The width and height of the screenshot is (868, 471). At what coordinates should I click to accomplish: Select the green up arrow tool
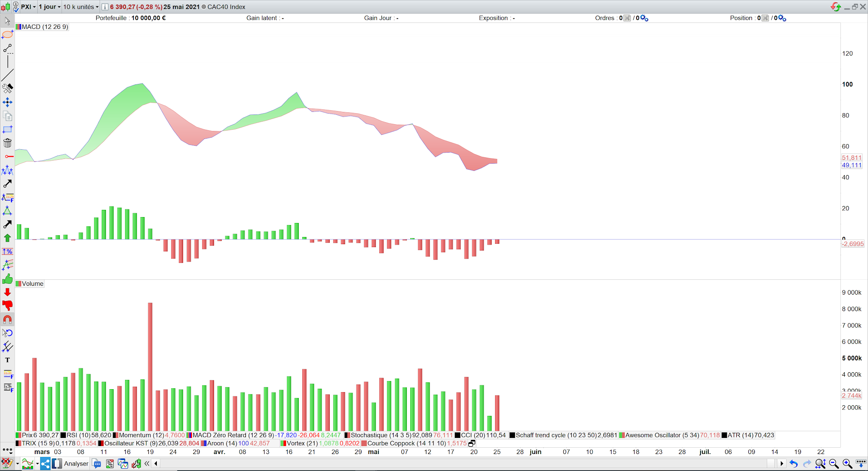7,238
